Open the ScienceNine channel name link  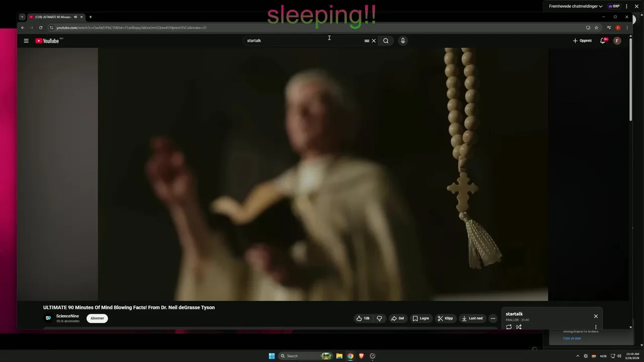coord(67,316)
